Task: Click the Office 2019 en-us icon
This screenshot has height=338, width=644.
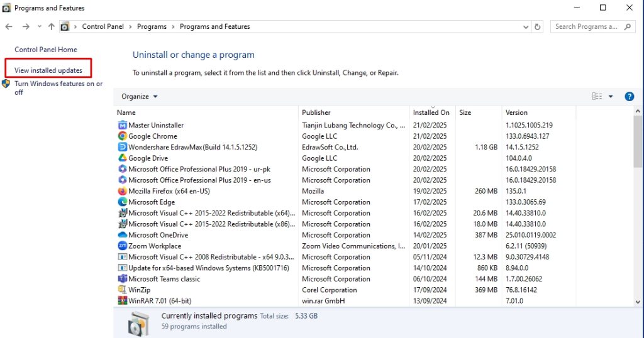Action: click(123, 180)
